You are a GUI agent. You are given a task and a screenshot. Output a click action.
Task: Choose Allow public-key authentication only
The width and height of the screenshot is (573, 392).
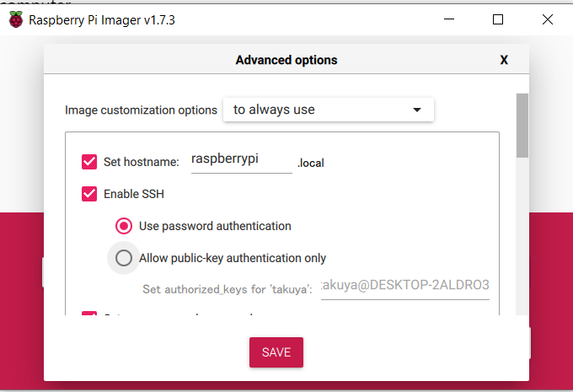[x=124, y=258]
